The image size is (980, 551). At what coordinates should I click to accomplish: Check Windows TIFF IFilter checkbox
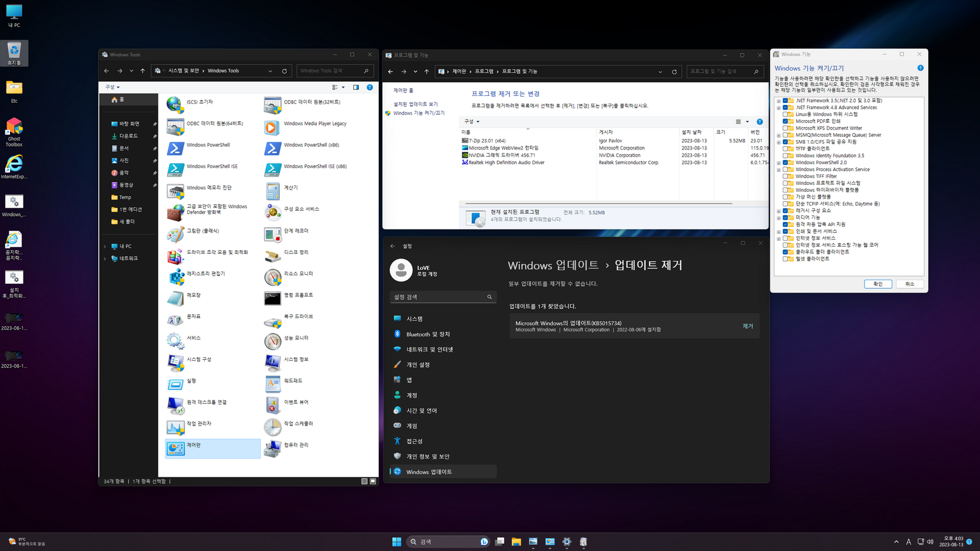[785, 176]
